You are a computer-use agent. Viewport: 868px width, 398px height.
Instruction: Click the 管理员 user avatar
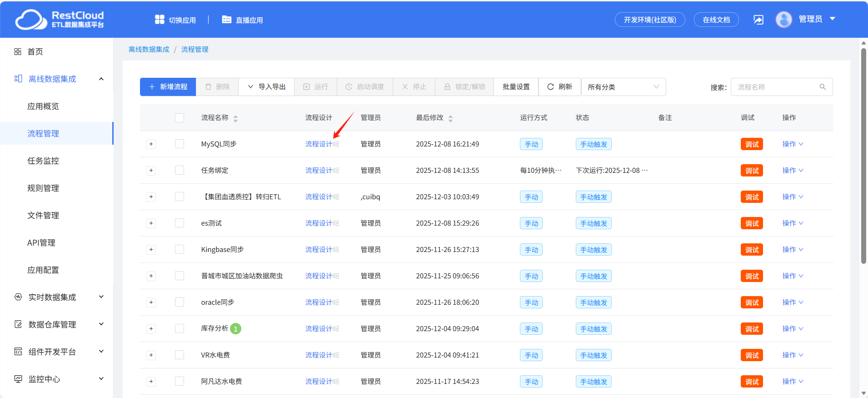[784, 19]
